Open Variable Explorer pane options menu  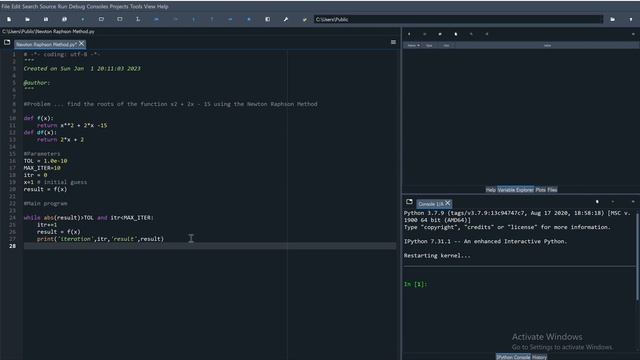click(633, 34)
